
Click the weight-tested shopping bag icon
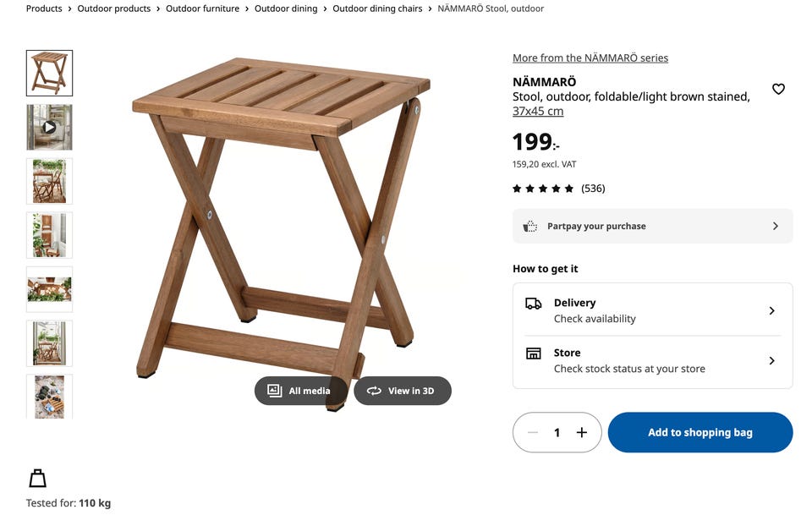37,477
